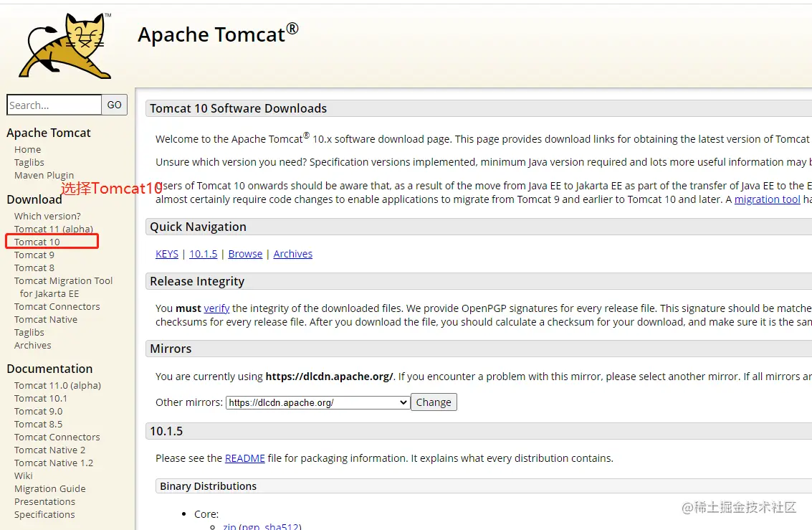
Task: Select the Tomcat 8 download link
Action: tap(34, 268)
